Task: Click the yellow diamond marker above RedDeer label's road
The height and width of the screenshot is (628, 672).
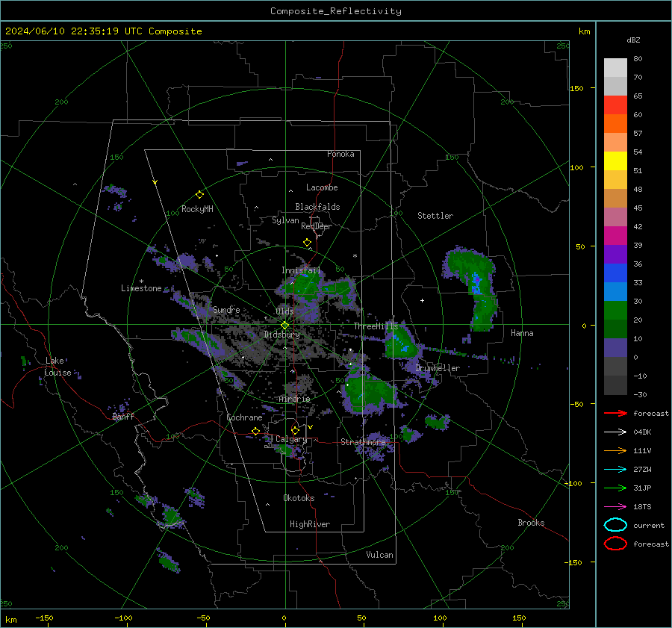Action: 307,243
